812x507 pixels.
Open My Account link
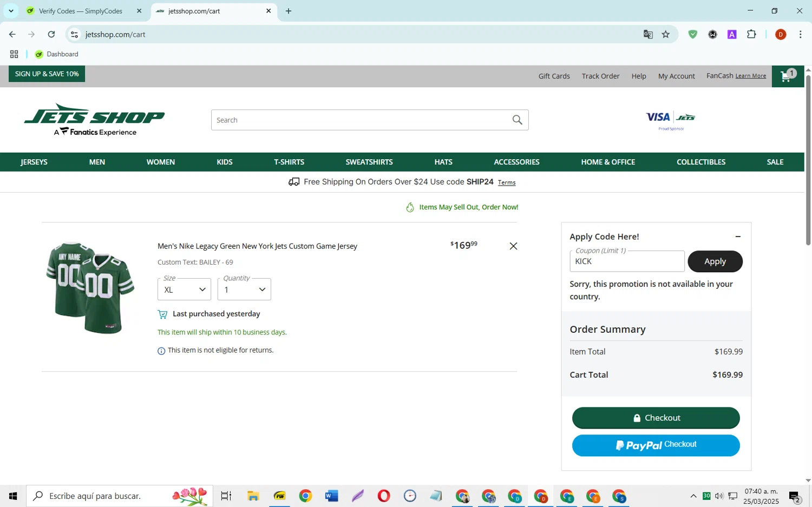[676, 76]
